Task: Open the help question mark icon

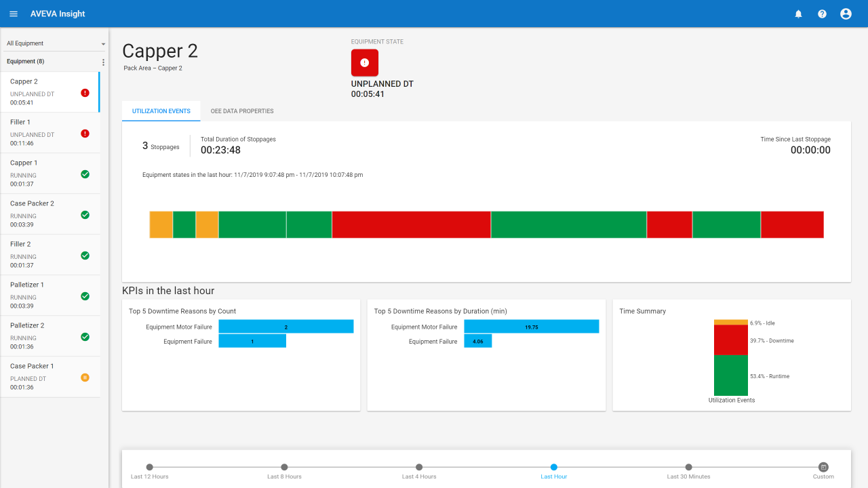Action: coord(822,14)
